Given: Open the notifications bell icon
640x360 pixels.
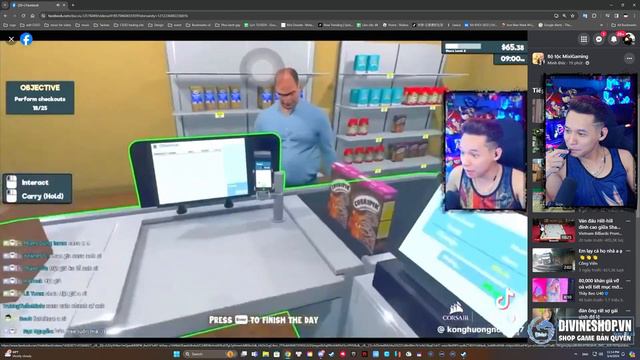Looking at the screenshot, I should 613,39.
